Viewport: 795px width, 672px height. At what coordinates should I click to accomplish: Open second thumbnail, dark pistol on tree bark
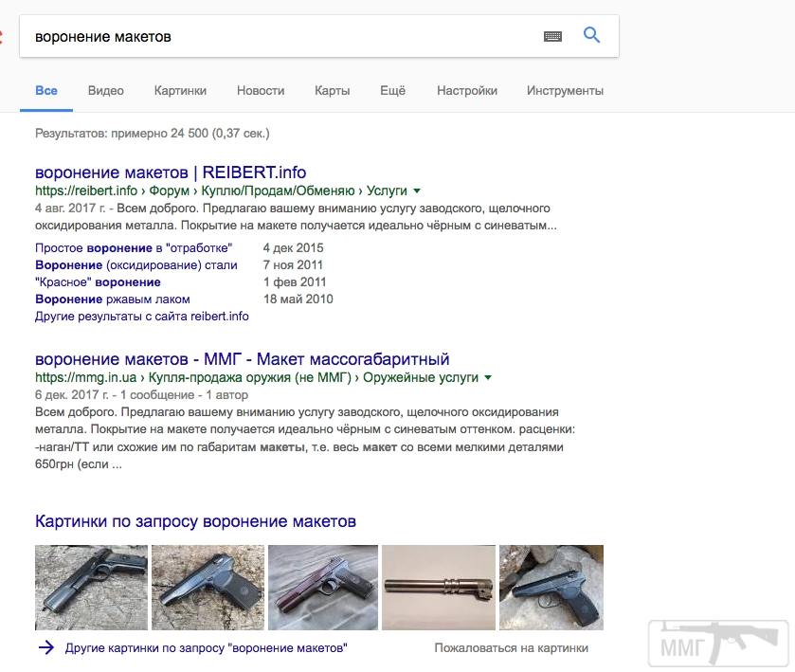(208, 588)
